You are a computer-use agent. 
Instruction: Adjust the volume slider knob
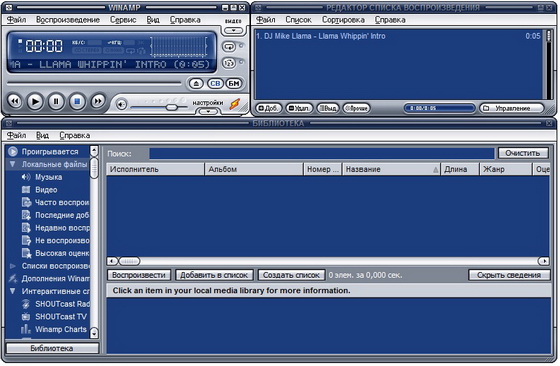click(x=171, y=107)
